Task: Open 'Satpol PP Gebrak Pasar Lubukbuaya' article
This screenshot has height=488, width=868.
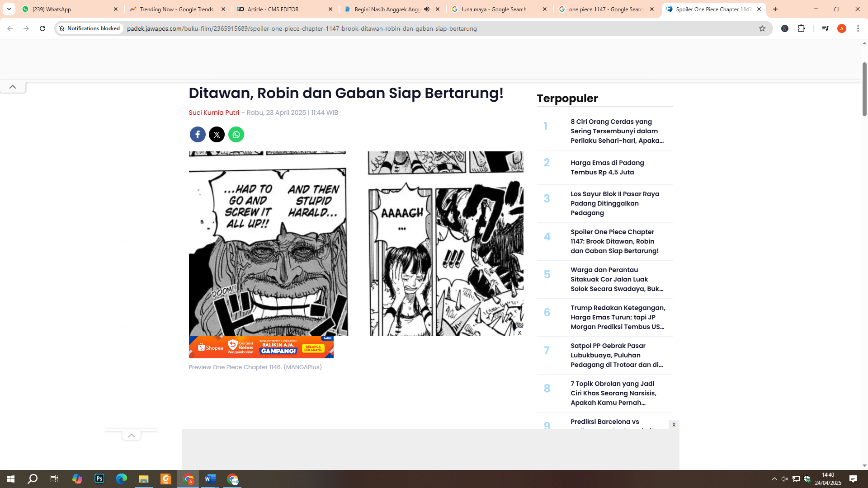Action: (x=617, y=355)
